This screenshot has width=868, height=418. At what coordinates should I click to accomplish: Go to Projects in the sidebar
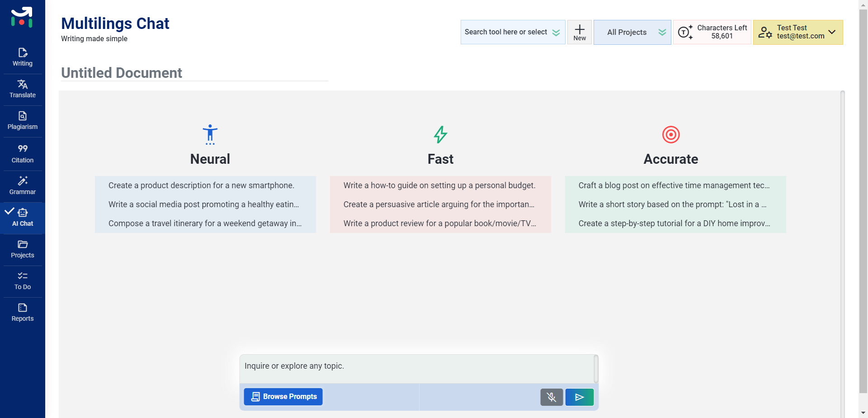pos(22,249)
